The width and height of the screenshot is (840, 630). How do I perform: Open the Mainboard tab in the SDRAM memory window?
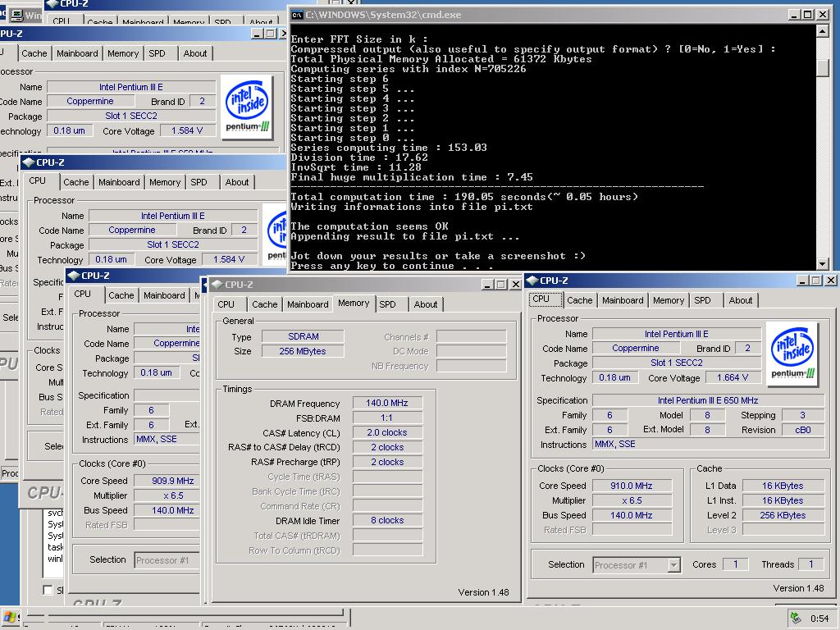(x=308, y=304)
